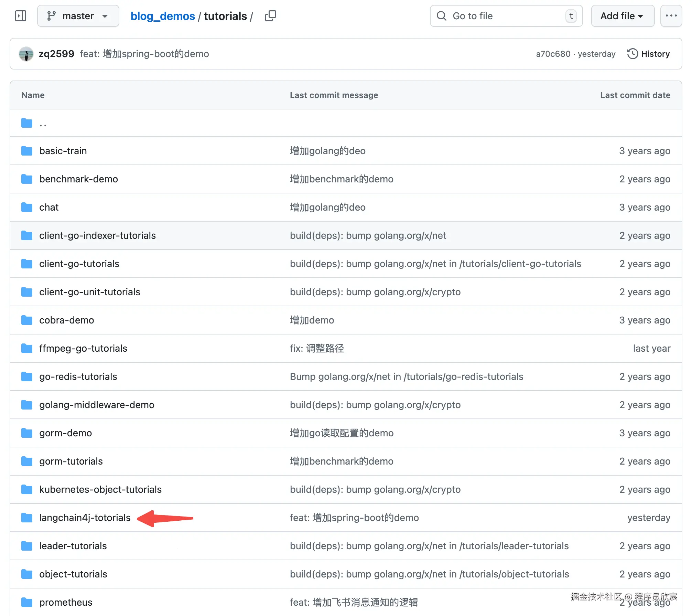
Task: Click folder icon next to prometheus
Action: tap(27, 602)
